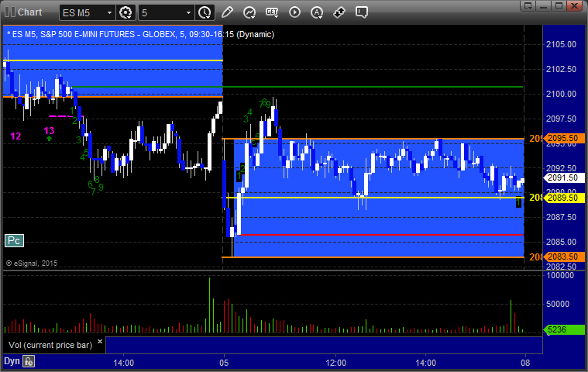
Task: Expand the interval 5 dropdown arrow
Action: (188, 12)
